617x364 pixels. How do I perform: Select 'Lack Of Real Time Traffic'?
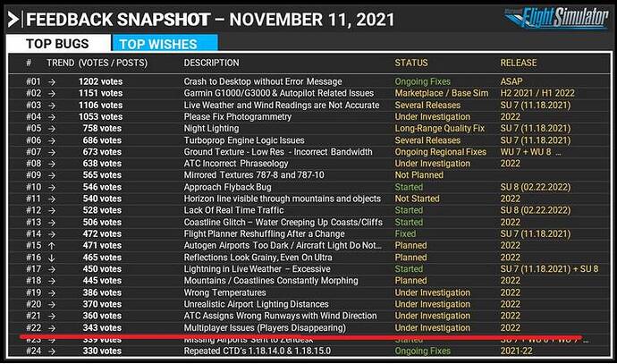(233, 210)
